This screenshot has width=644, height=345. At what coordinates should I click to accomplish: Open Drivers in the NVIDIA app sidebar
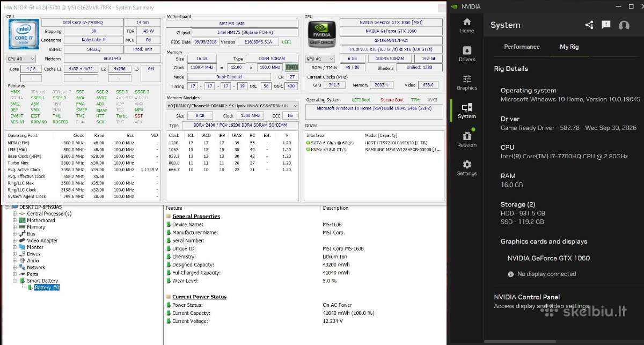[x=467, y=54]
